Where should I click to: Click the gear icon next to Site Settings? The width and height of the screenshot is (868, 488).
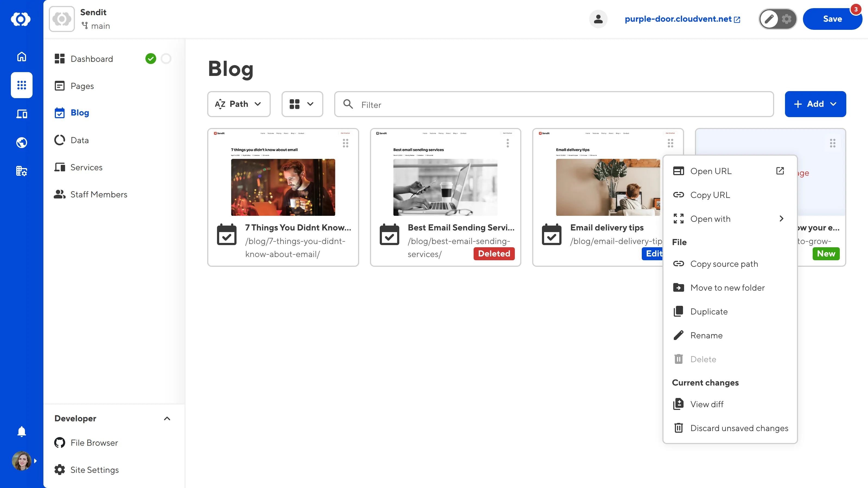(x=59, y=470)
